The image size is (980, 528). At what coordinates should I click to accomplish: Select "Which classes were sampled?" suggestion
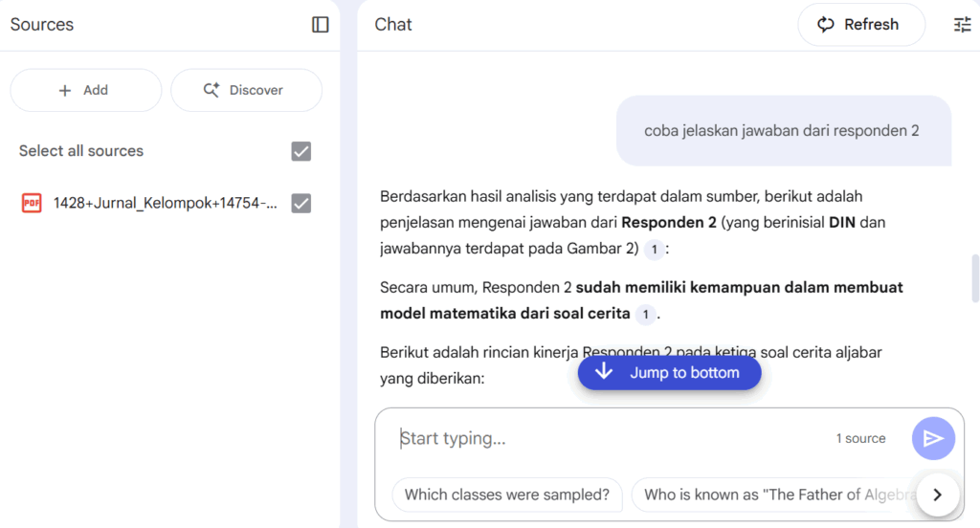tap(506, 495)
